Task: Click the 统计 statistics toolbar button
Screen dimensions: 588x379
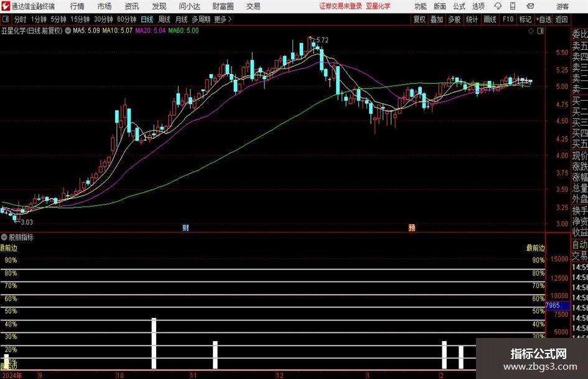Action: 472,19
